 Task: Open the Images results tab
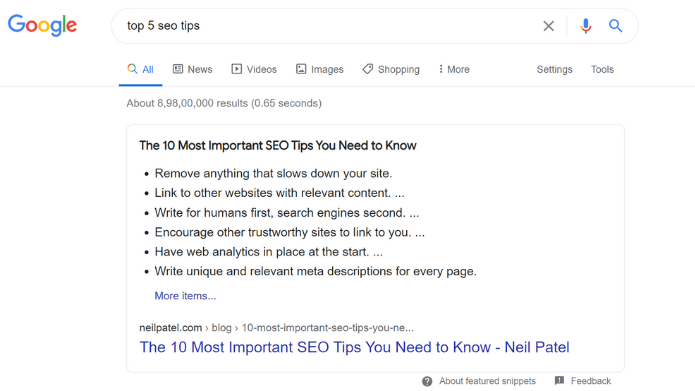tap(320, 69)
